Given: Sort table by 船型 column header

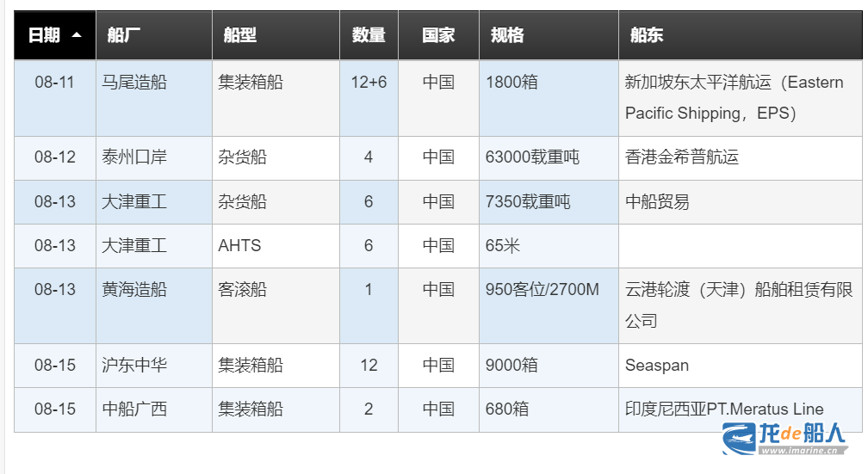Looking at the screenshot, I should 276,35.
